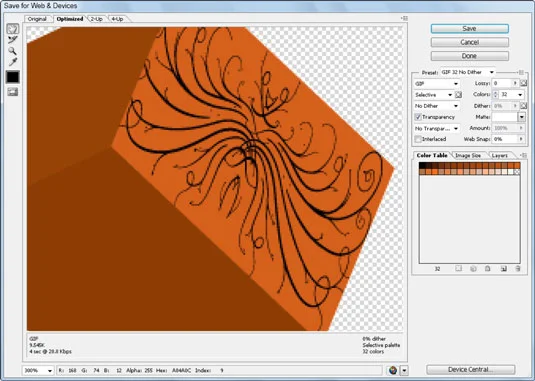This screenshot has height=381, width=535.
Task: Switch to the Layers tab
Action: point(500,156)
